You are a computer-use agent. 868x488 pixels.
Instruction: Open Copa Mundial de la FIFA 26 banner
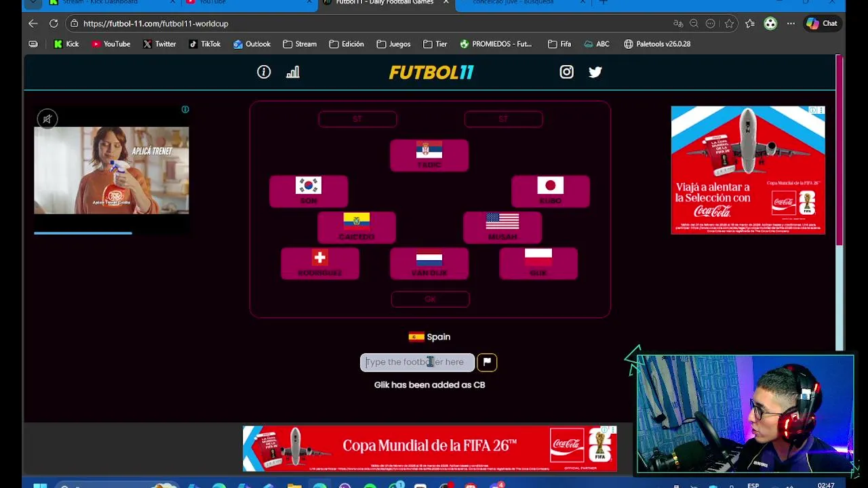pos(430,448)
